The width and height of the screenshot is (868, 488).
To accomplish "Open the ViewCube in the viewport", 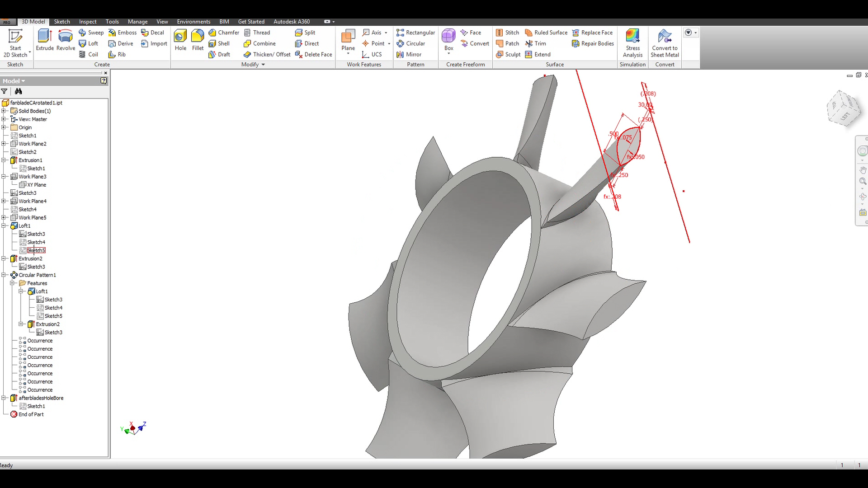I will click(x=843, y=108).
